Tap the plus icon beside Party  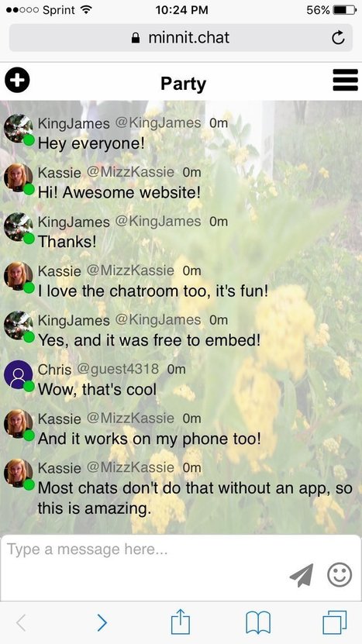17,80
